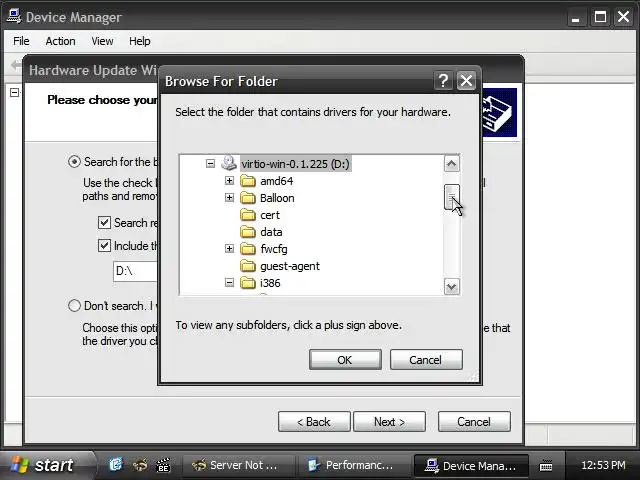
Task: Select the 'Balloon' folder name
Action: [277, 198]
